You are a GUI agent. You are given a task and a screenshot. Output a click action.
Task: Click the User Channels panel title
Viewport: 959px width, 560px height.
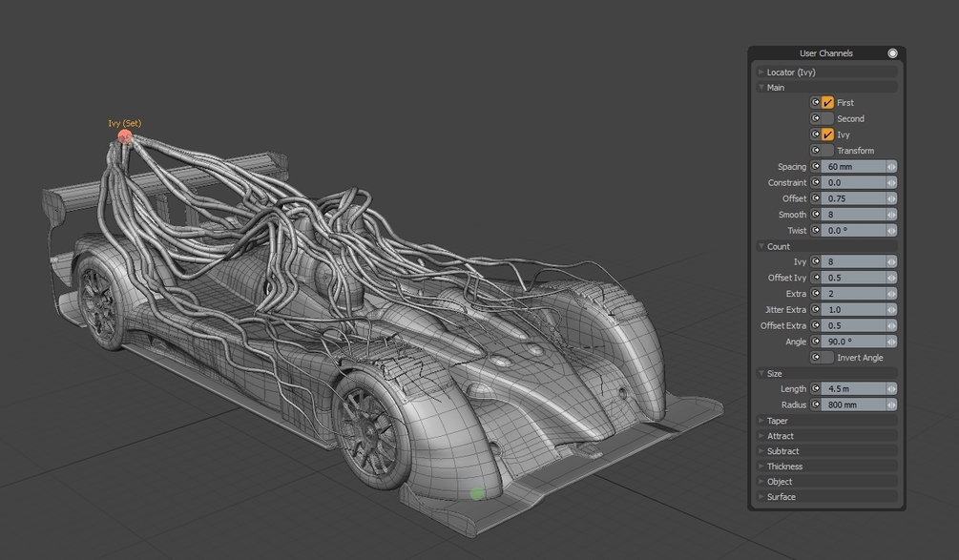pos(825,53)
